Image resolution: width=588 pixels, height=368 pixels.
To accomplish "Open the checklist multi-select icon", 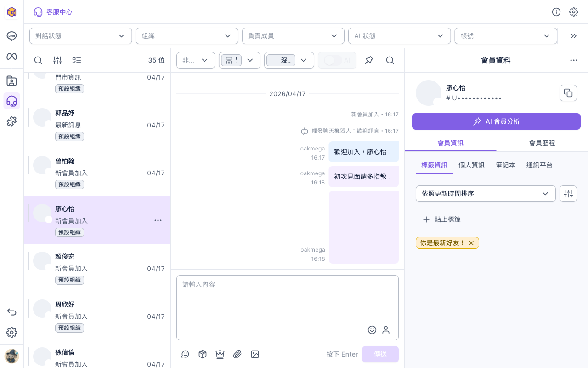I will 77,60.
